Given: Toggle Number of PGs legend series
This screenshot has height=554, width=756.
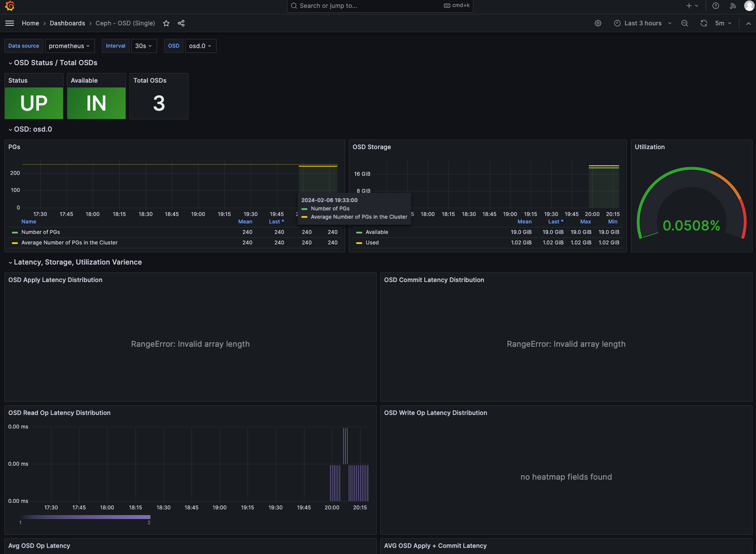Looking at the screenshot, I should 41,232.
